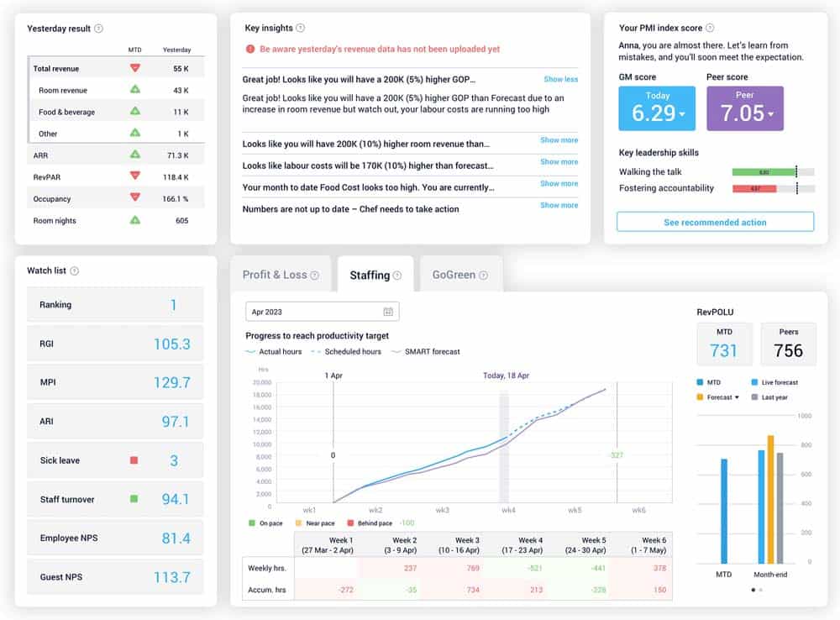Click the Walking the talk progress bar
The height and width of the screenshot is (620, 840).
click(x=773, y=171)
